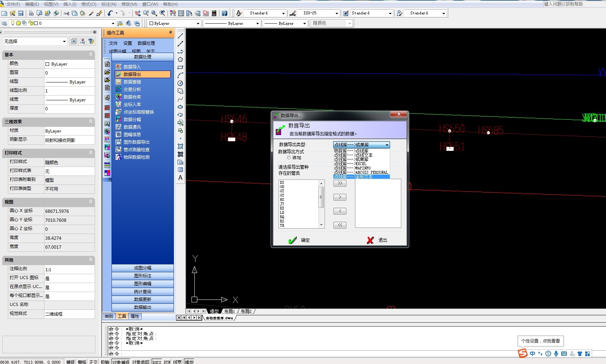Image resolution: width=606 pixels, height=364 pixels.
Task: Open 物探数据检测 in the tool list
Action: point(136,157)
